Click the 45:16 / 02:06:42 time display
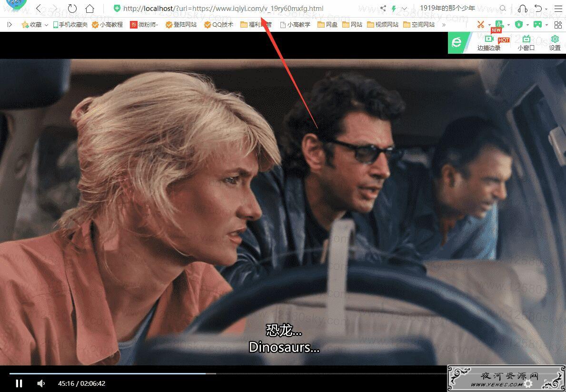This screenshot has height=392, width=566. (81, 383)
